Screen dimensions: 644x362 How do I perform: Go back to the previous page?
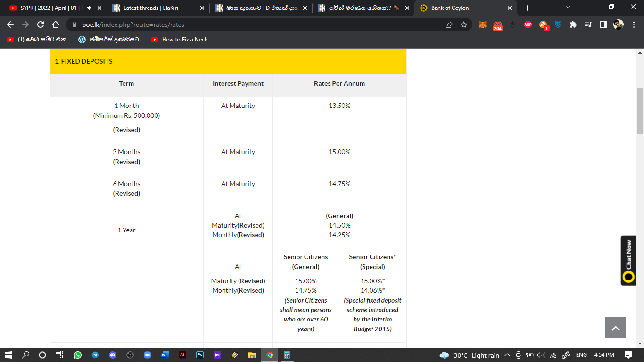(10, 25)
